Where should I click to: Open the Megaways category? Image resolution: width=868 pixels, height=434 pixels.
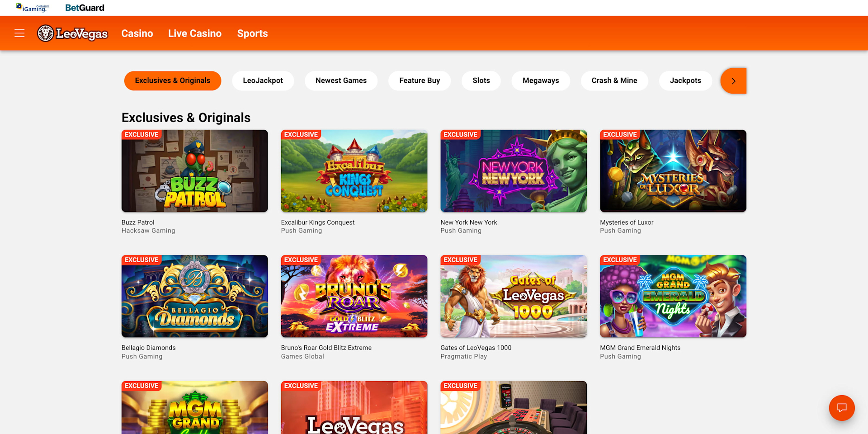pyautogui.click(x=541, y=80)
